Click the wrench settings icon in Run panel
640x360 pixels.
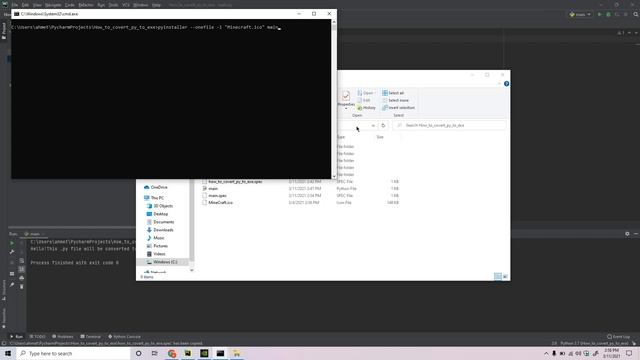click(x=12, y=252)
